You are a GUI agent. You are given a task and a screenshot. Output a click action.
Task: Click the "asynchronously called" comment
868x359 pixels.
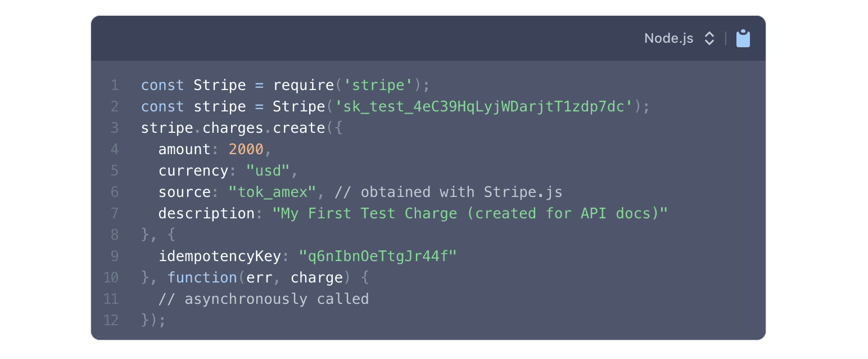pos(264,299)
